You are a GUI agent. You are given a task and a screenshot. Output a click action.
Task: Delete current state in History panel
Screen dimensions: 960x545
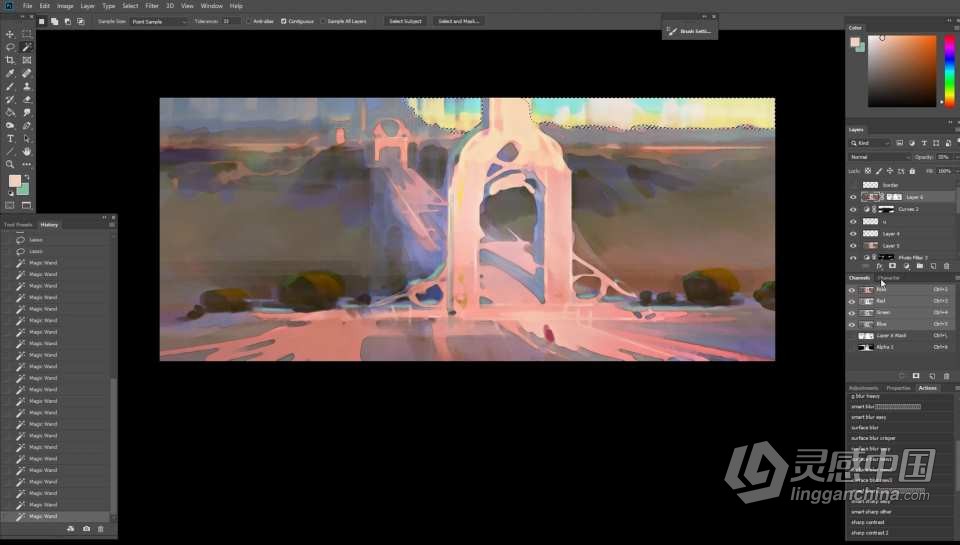pyautogui.click(x=101, y=528)
